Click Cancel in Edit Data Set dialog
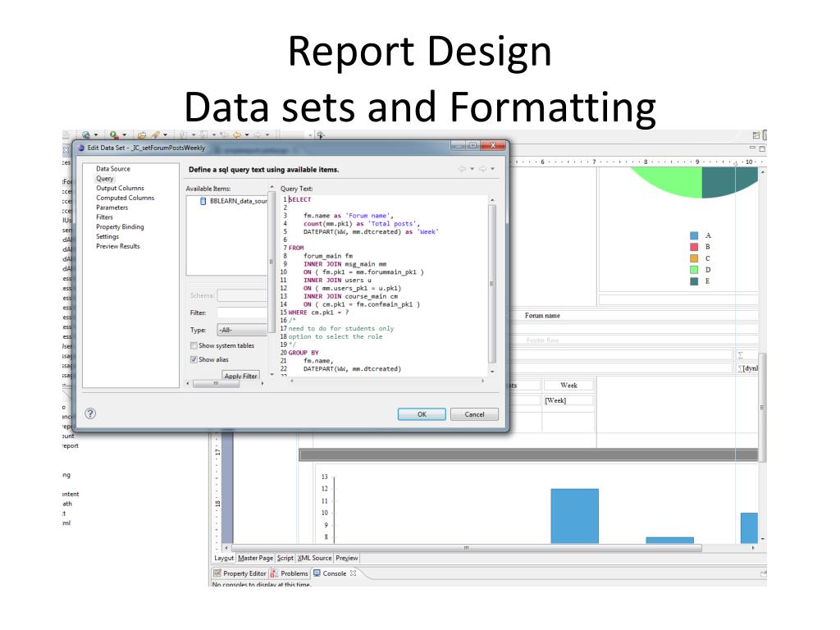 click(474, 414)
